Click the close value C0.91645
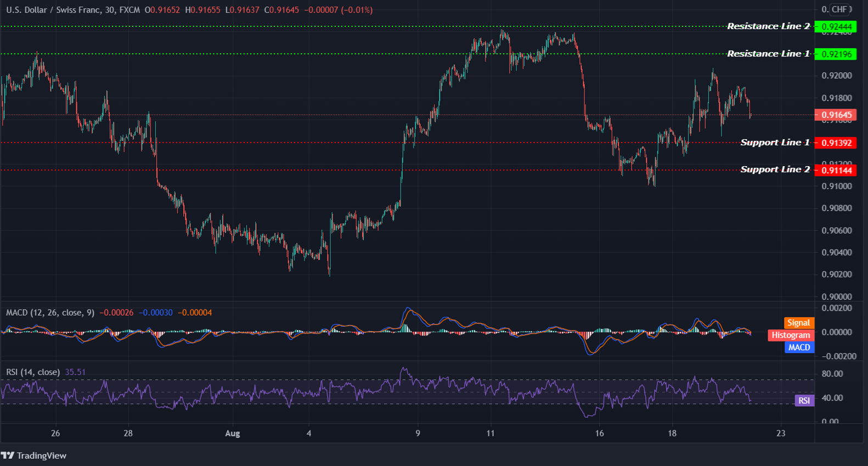 coord(281,10)
